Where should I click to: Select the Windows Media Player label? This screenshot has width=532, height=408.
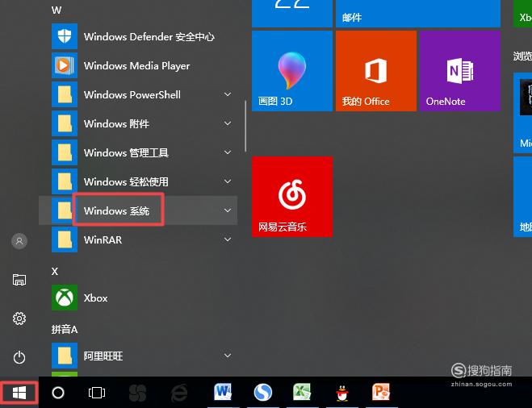pos(136,65)
